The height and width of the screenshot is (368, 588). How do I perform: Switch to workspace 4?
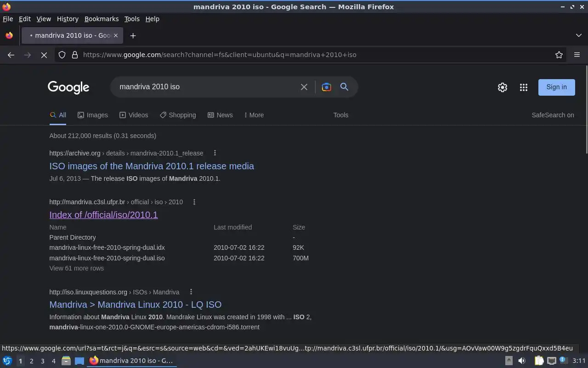point(53,361)
